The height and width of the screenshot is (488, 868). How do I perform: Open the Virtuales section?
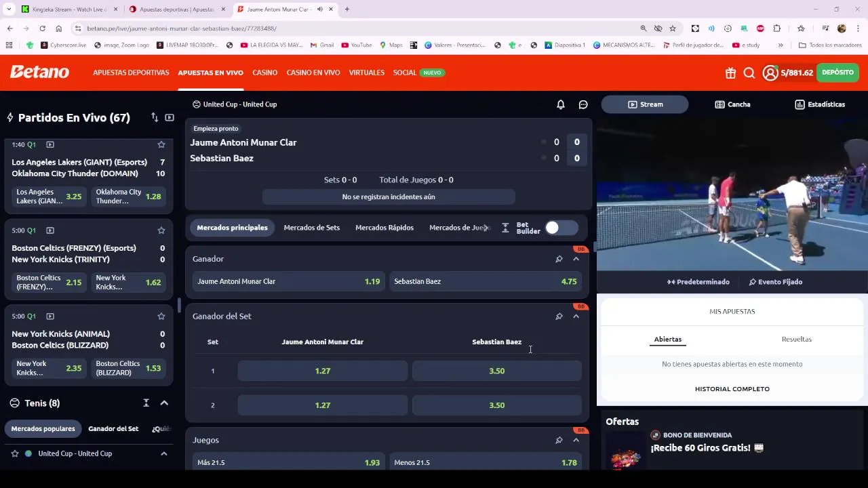tap(367, 73)
